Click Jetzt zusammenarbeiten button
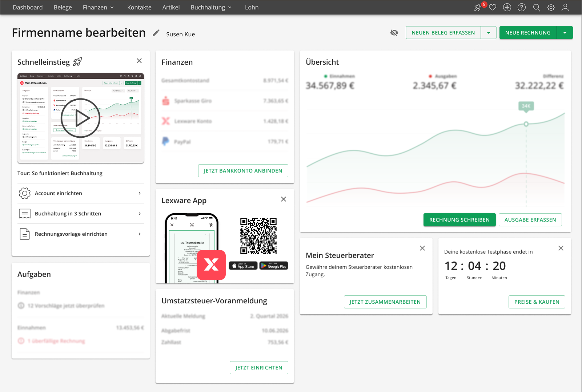Screen dimensions: 582x392 click(385, 302)
